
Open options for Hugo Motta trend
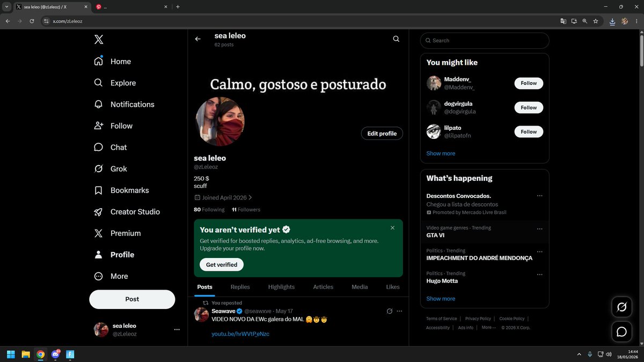[539, 275]
